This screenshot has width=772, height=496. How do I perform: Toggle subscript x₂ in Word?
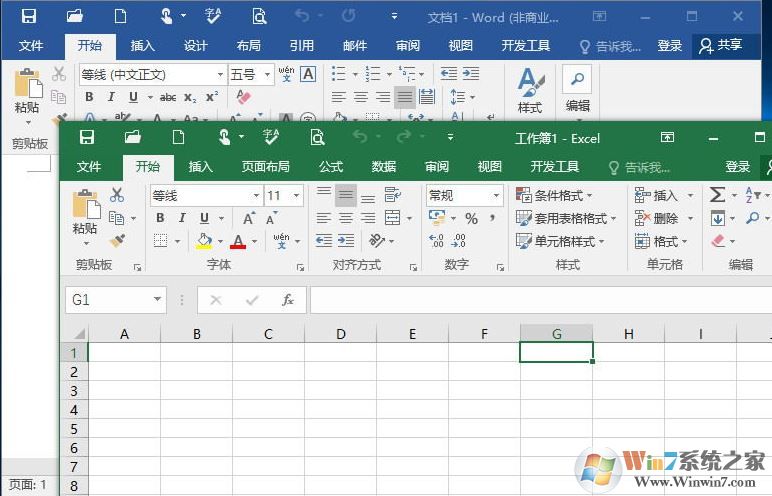click(x=190, y=98)
